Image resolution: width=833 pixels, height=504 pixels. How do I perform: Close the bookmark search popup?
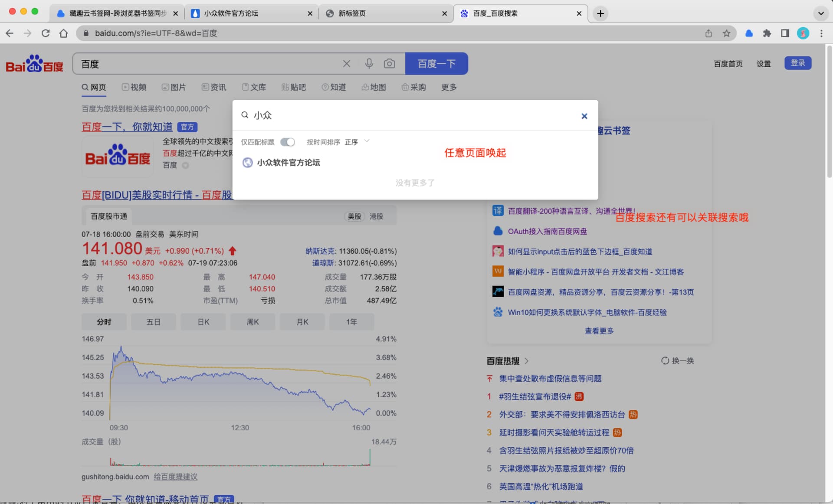click(584, 116)
